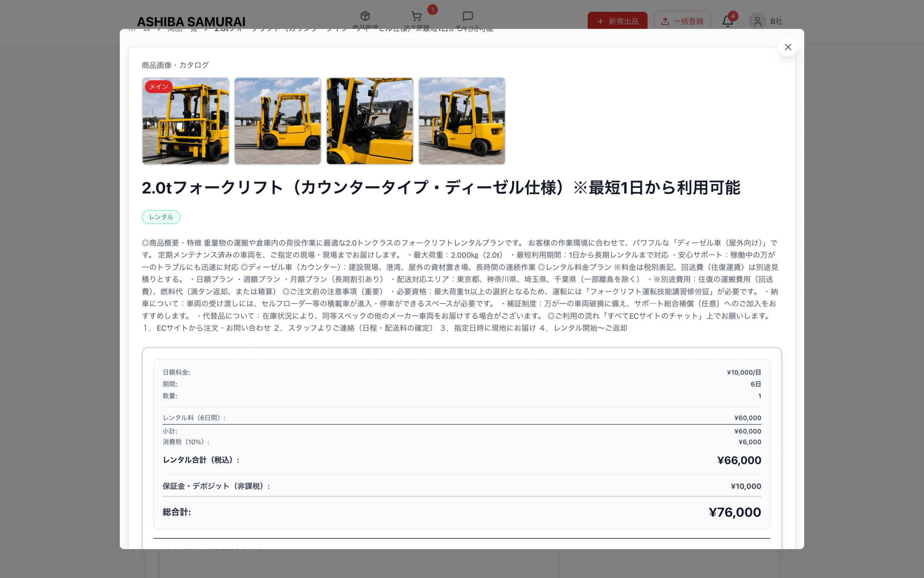Close the product detail modal
The image size is (924, 578).
[788, 47]
